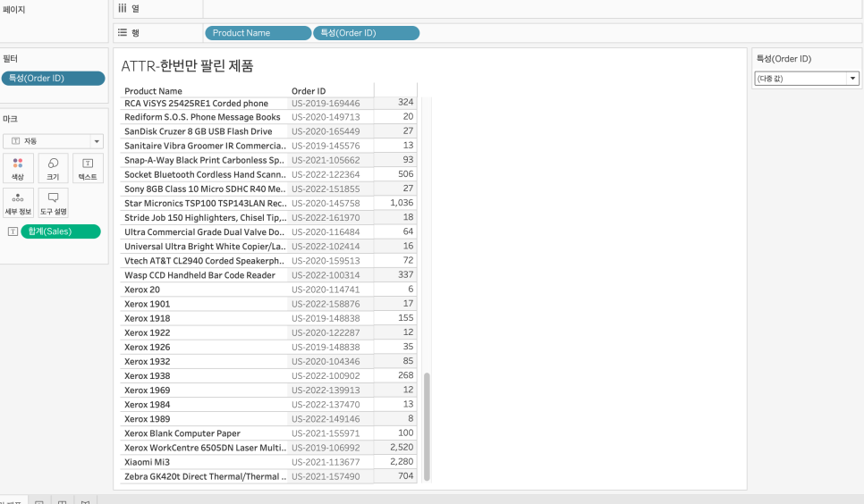Click sales value 268 for Xerox 1938
This screenshot has width=864, height=504.
(x=405, y=375)
